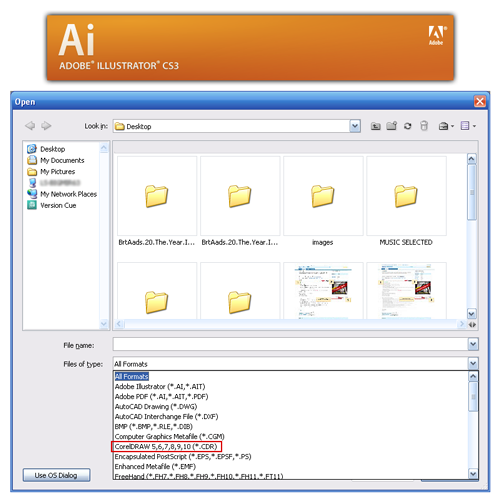Click file list horizontal scroll right arrow
500x500 pixels.
pyautogui.click(x=462, y=324)
